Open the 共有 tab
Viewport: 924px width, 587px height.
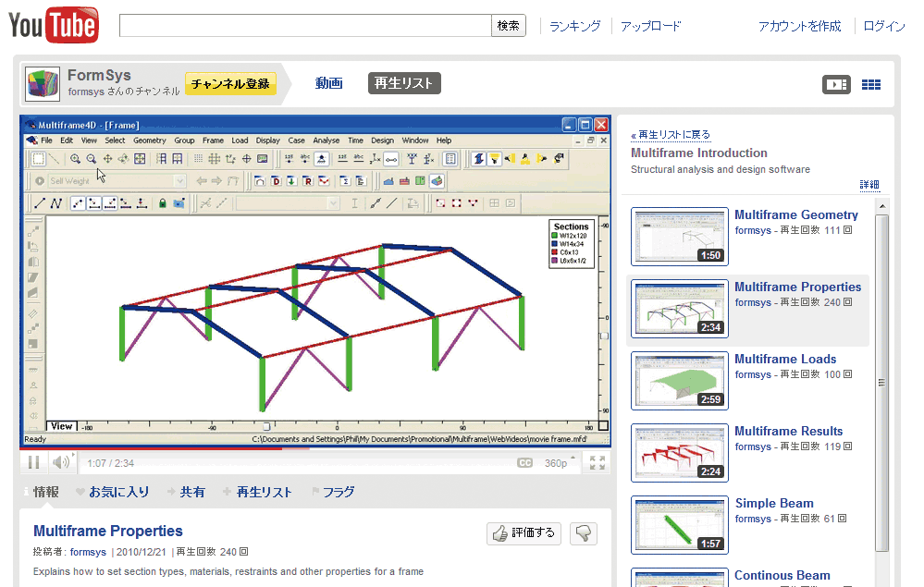click(x=192, y=492)
